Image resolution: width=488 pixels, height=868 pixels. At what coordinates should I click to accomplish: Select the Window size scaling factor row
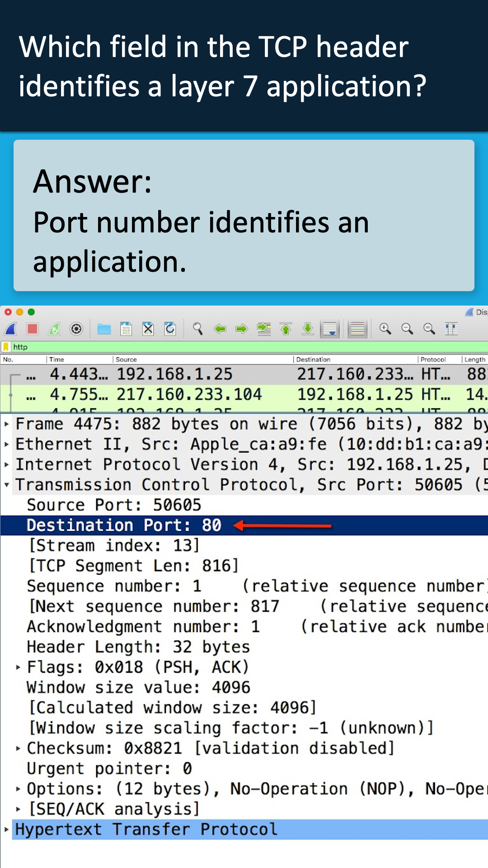point(244,728)
